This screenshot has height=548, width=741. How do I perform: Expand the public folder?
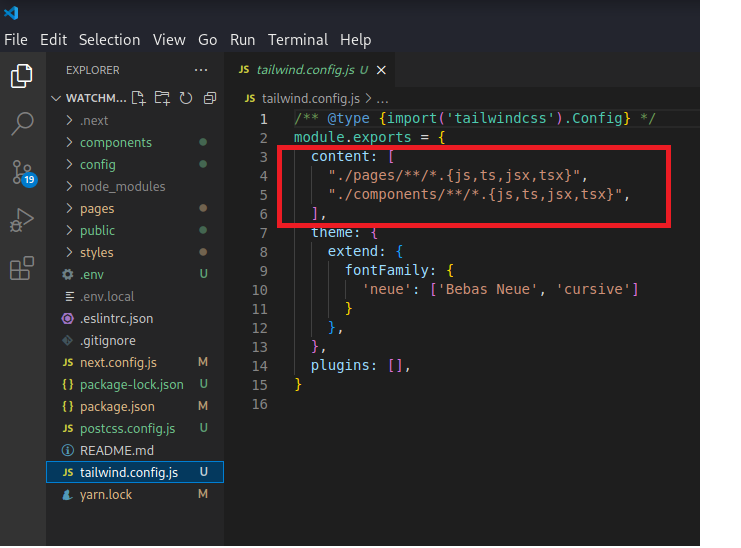click(70, 230)
